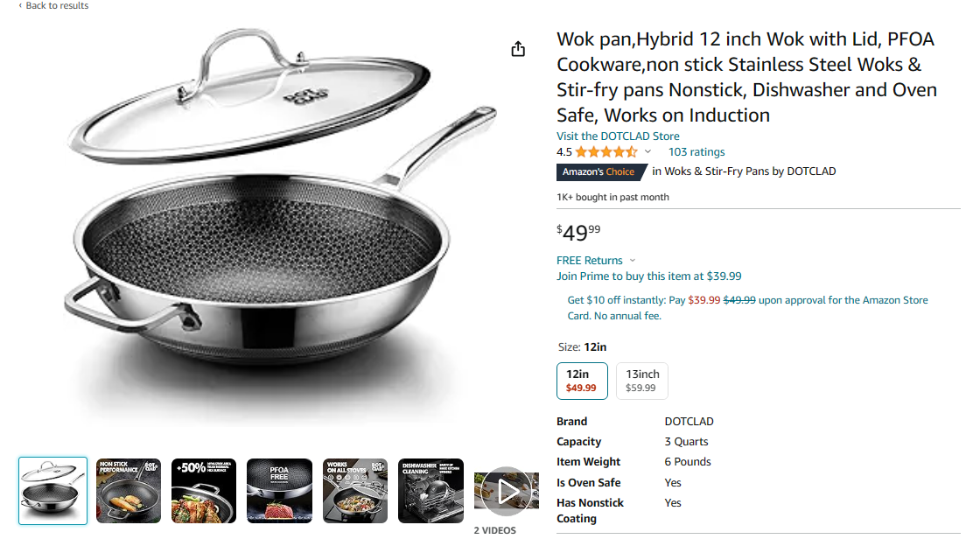View the PFOA Free thumbnail
The height and width of the screenshot is (539, 980).
(x=279, y=491)
